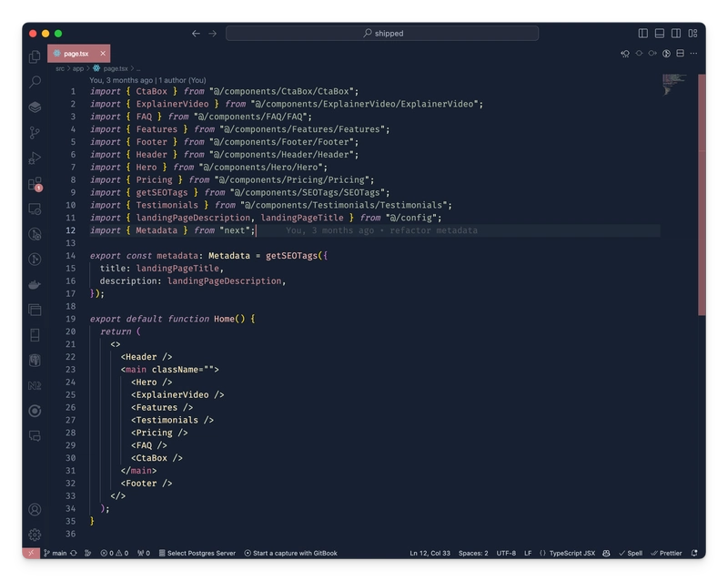Click 'landingPageDescription' on line 16
This screenshot has width=728, height=581.
pos(224,280)
